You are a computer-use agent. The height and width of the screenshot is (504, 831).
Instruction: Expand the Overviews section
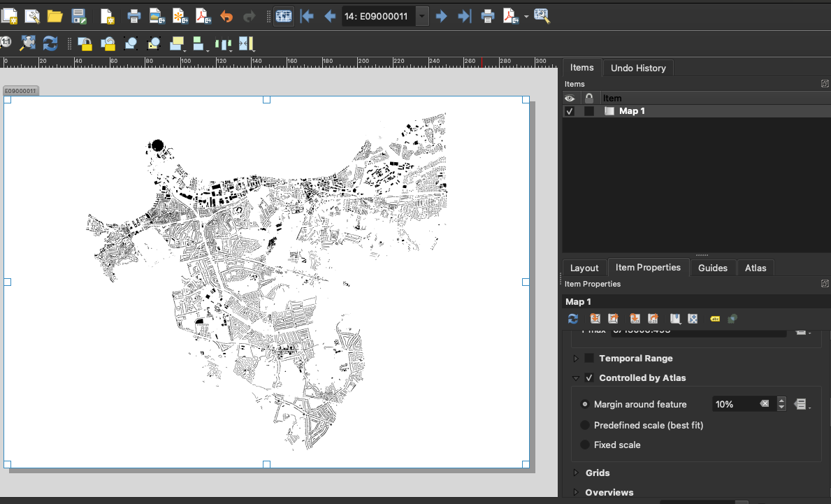tap(576, 493)
